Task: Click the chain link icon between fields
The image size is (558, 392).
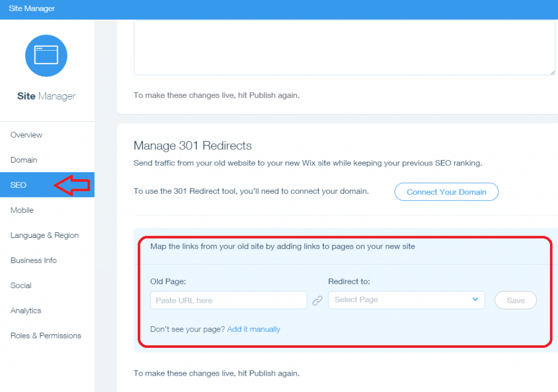Action: 317,301
